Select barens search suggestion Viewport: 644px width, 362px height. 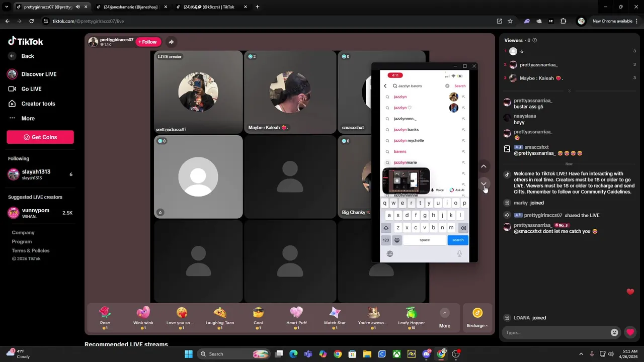[x=400, y=151]
